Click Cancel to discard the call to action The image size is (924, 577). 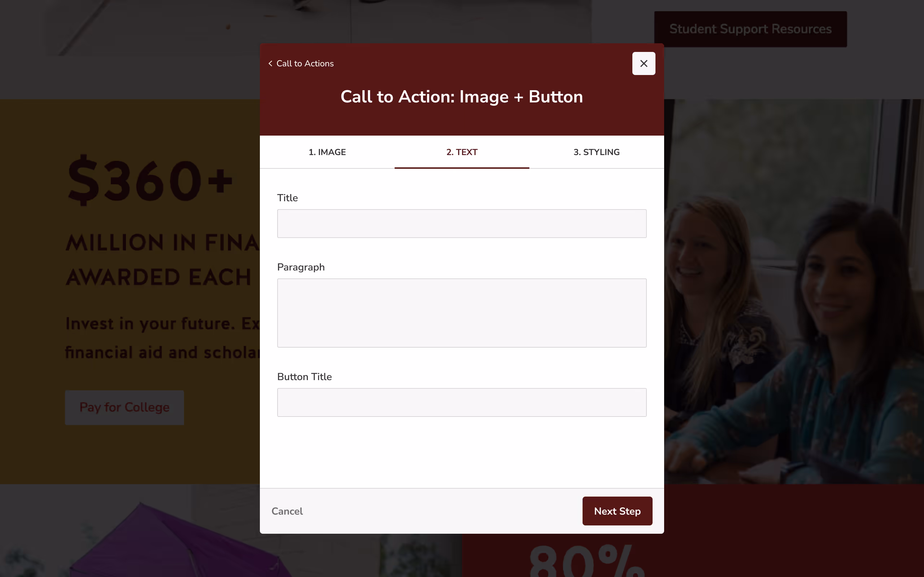tap(287, 511)
